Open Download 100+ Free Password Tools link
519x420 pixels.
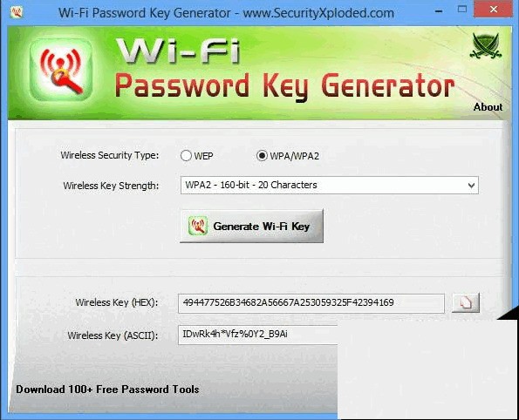point(107,390)
